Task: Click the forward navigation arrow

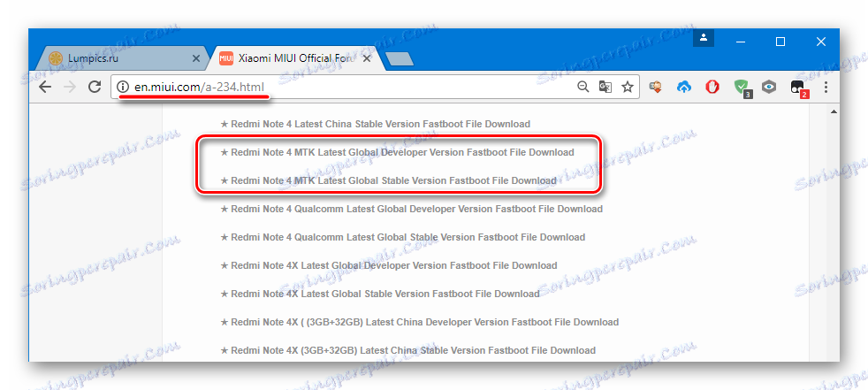Action: tap(70, 87)
